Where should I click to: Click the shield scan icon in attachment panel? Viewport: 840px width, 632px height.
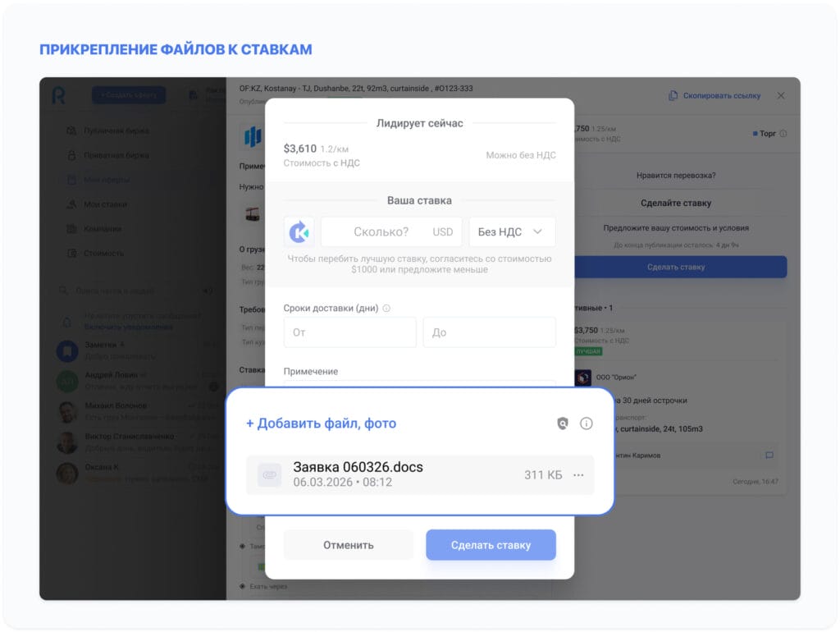(x=563, y=424)
